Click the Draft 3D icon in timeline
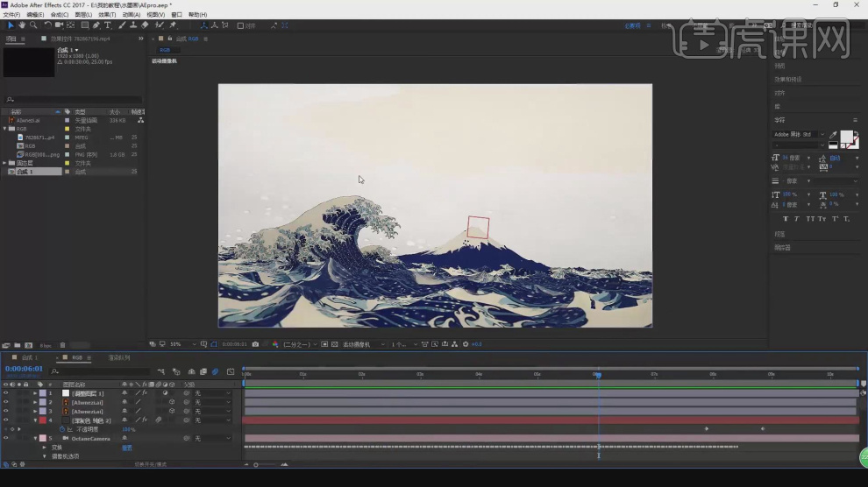 (x=176, y=372)
